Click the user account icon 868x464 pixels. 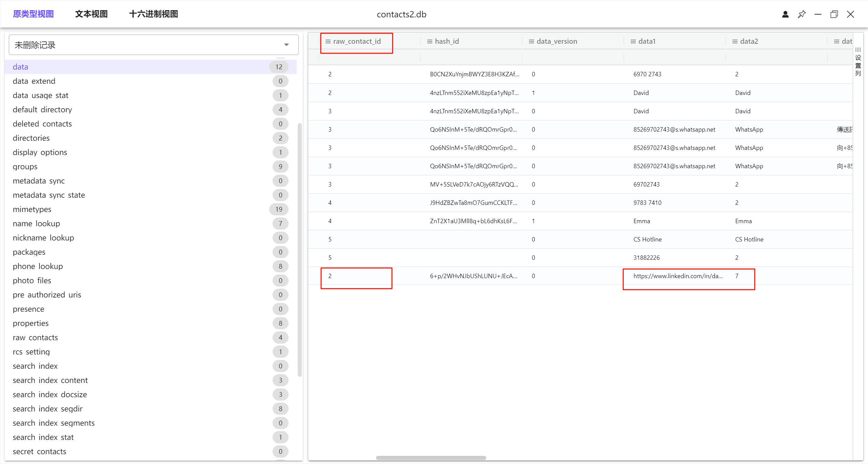pos(785,14)
